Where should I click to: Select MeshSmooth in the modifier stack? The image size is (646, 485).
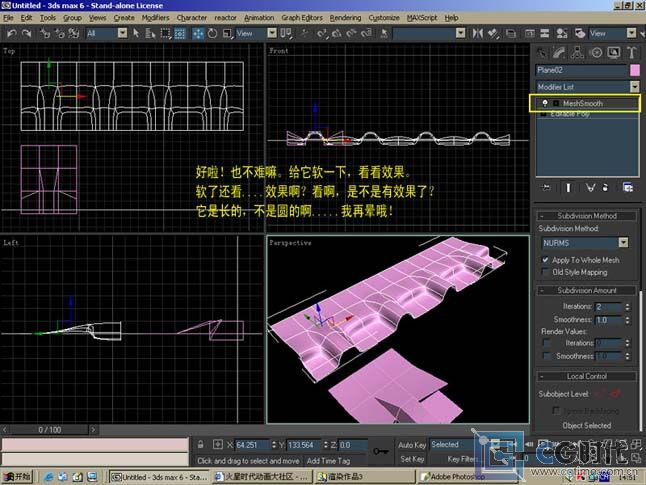(x=583, y=103)
